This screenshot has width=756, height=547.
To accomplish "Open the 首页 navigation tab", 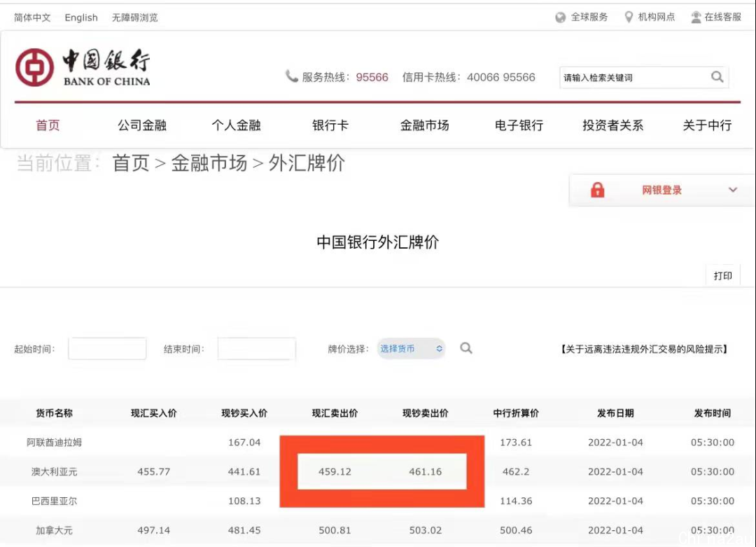I will 48,125.
